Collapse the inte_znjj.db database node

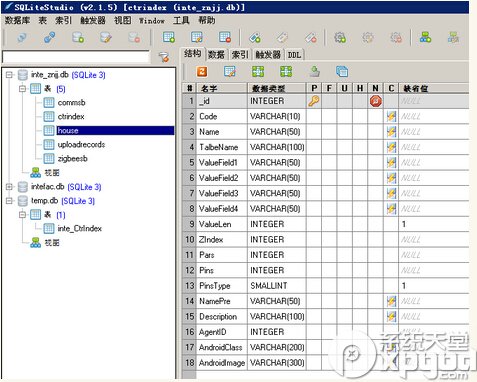point(9,75)
